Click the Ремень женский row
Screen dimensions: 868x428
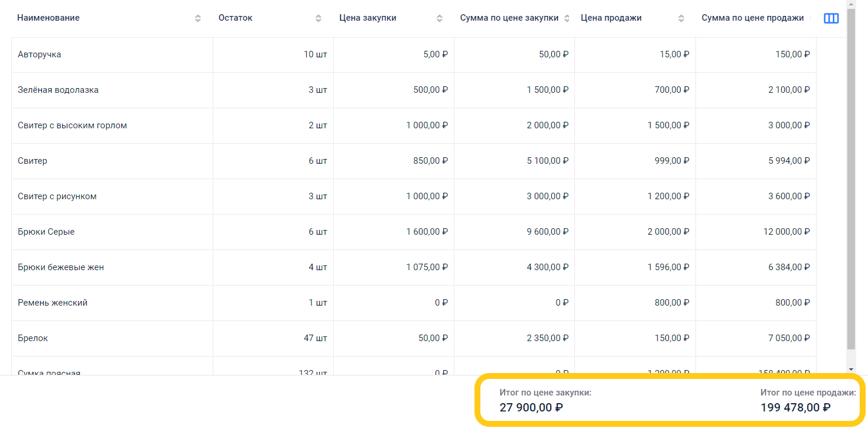point(414,303)
